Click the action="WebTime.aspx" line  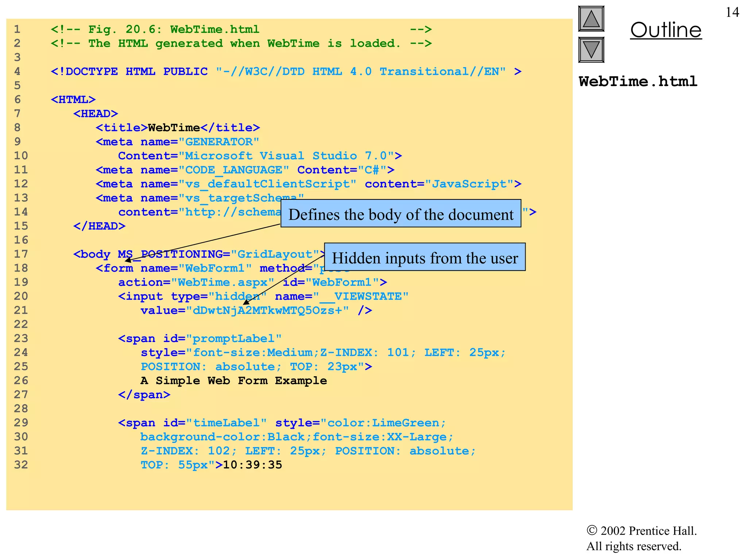[252, 282]
